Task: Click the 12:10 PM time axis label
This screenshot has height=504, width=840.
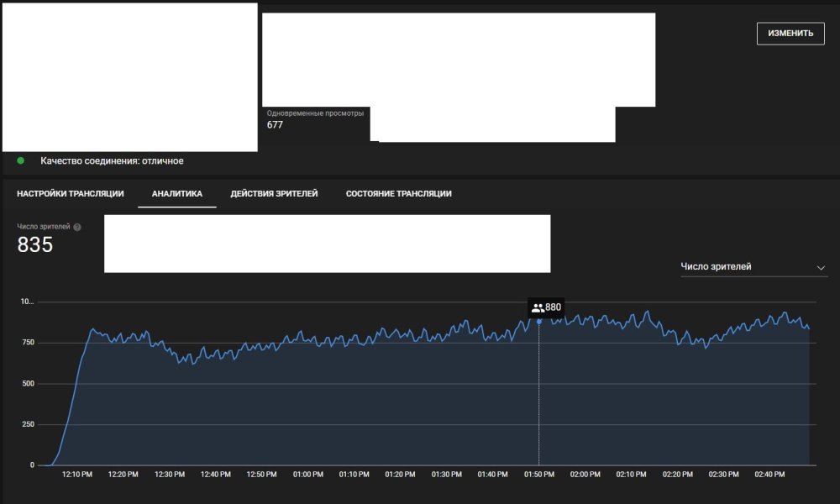Action: pyautogui.click(x=77, y=475)
